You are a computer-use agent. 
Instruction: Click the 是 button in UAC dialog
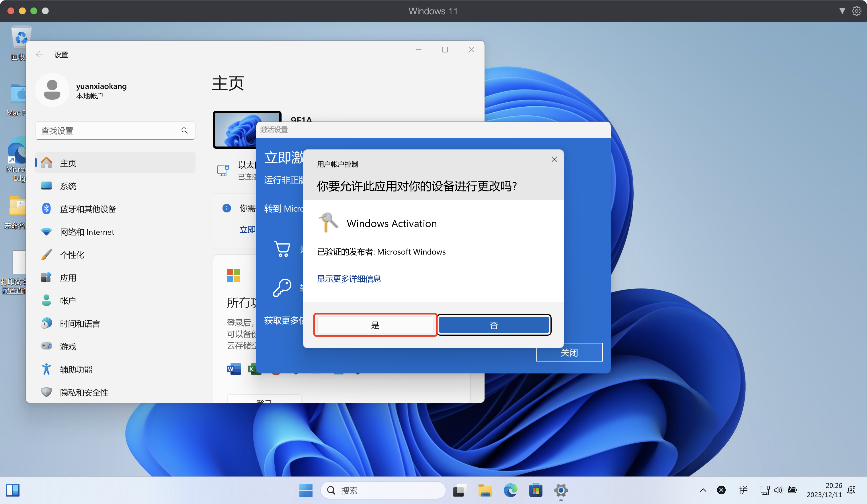click(x=375, y=325)
